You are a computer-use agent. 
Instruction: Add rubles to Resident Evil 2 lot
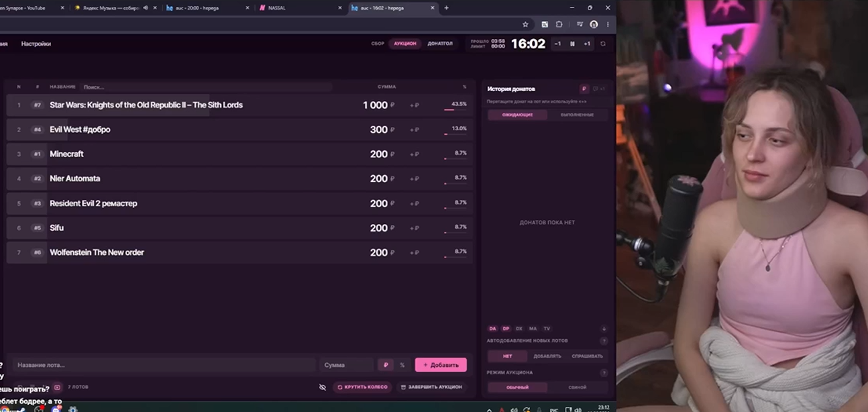[415, 203]
